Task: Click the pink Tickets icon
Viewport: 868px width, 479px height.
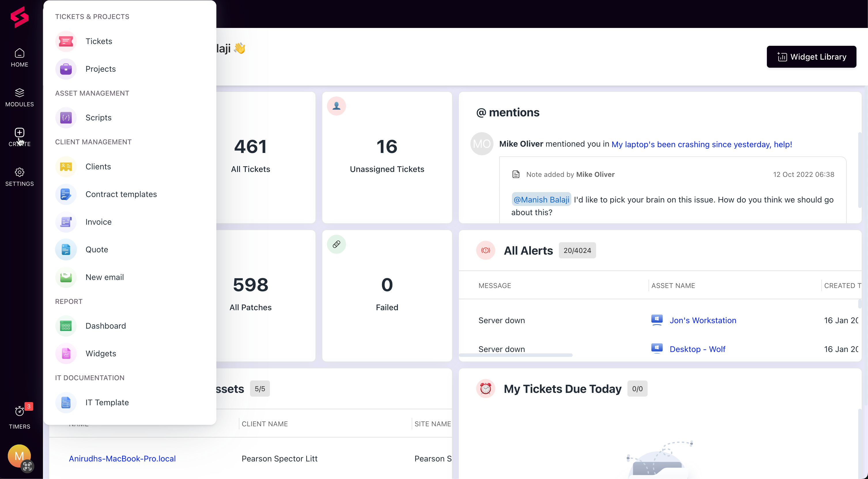Action: point(66,41)
